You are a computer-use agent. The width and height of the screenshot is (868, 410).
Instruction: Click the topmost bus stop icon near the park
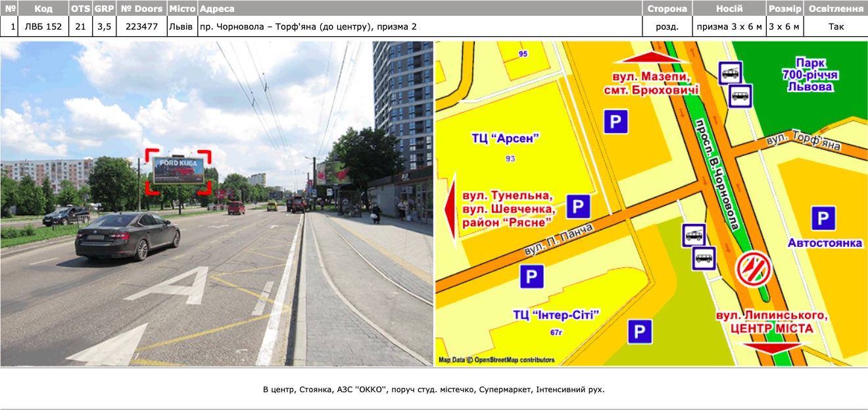point(730,73)
